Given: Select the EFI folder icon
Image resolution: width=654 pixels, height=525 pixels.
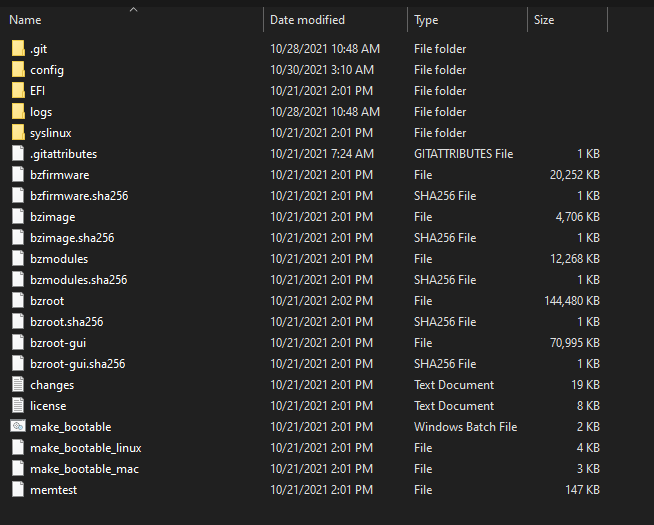Looking at the screenshot, I should (18, 90).
